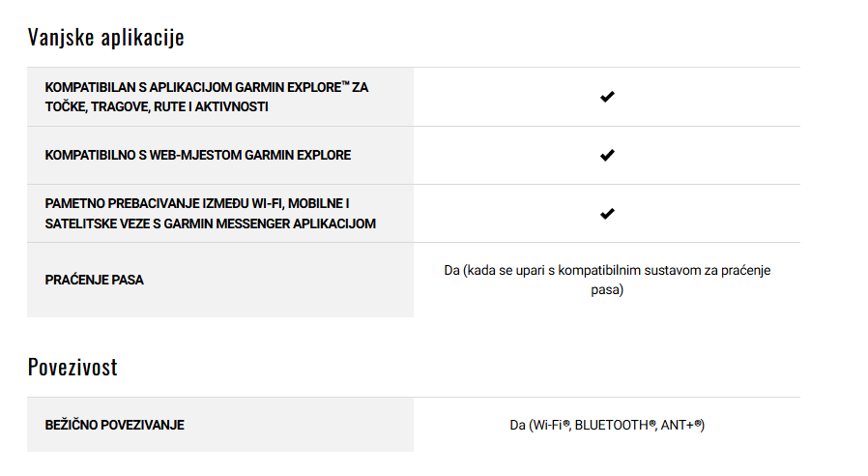This screenshot has height=476, width=868.
Task: Click checkmark for Garmin Messenger smart switching
Action: [607, 214]
